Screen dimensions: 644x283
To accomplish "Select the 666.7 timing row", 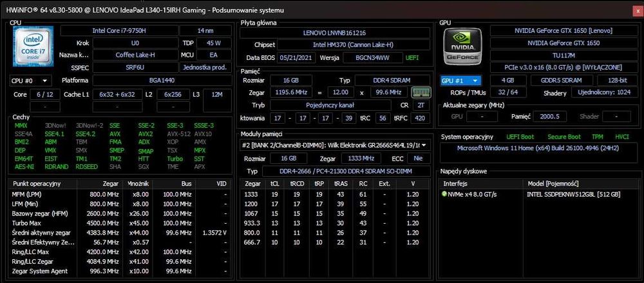I will pyautogui.click(x=335, y=242).
